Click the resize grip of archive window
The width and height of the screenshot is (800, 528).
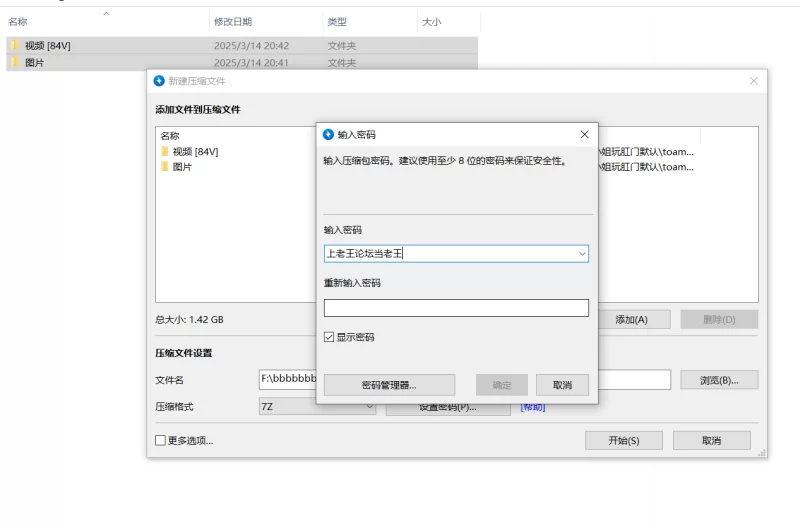coord(762,452)
